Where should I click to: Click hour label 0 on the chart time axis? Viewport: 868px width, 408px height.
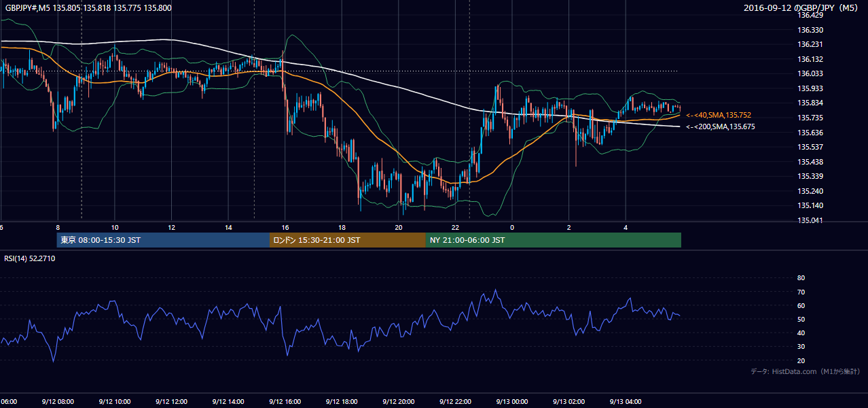512,228
